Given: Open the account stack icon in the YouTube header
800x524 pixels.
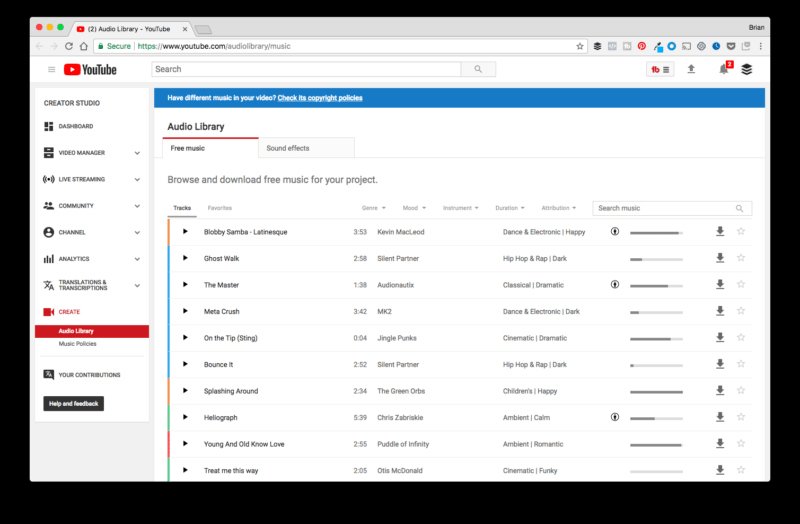Looking at the screenshot, I should click(746, 69).
